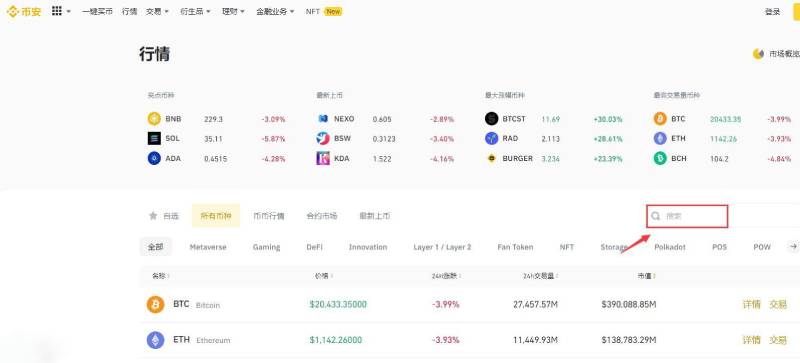Image resolution: width=800 pixels, height=363 pixels.
Task: Sort table by 24h交易量 column
Action: coord(540,276)
